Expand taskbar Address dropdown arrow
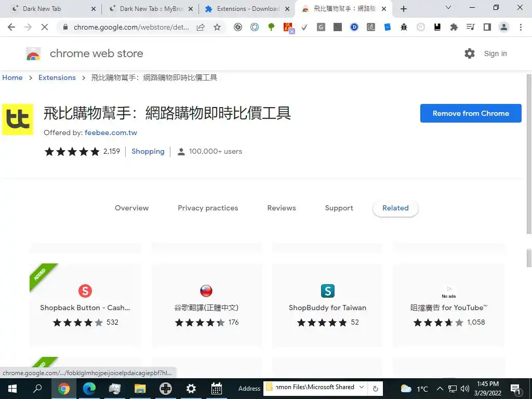Viewport: 532px width, 399px height. click(362, 387)
